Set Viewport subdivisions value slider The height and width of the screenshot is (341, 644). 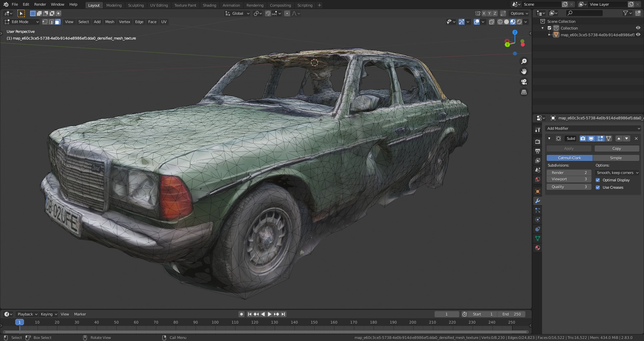coord(569,179)
